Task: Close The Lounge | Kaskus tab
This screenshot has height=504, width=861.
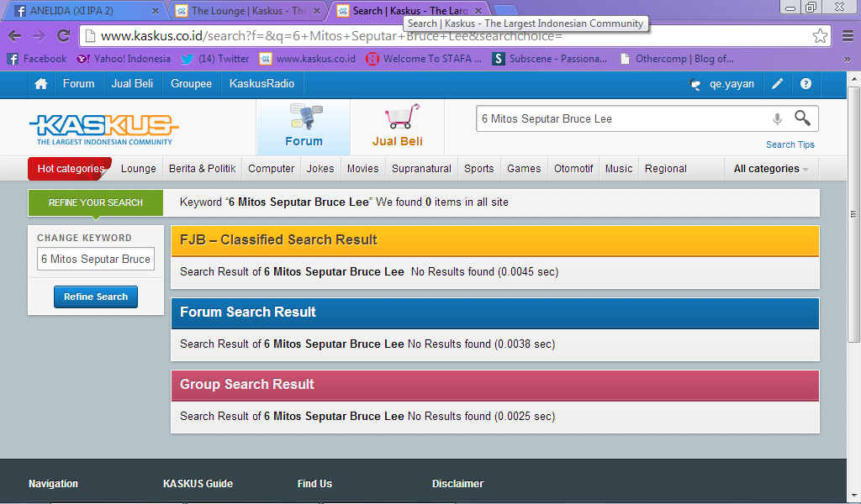Action: [317, 11]
